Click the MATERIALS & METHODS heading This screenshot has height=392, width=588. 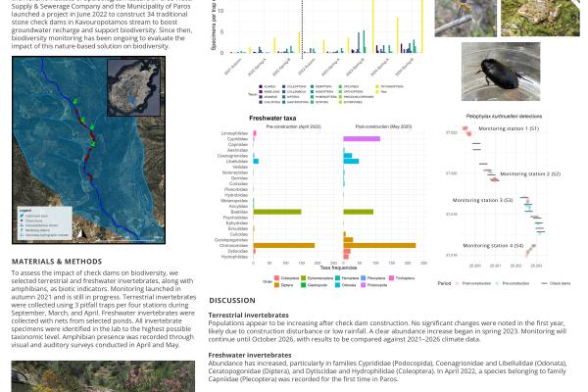coord(57,262)
